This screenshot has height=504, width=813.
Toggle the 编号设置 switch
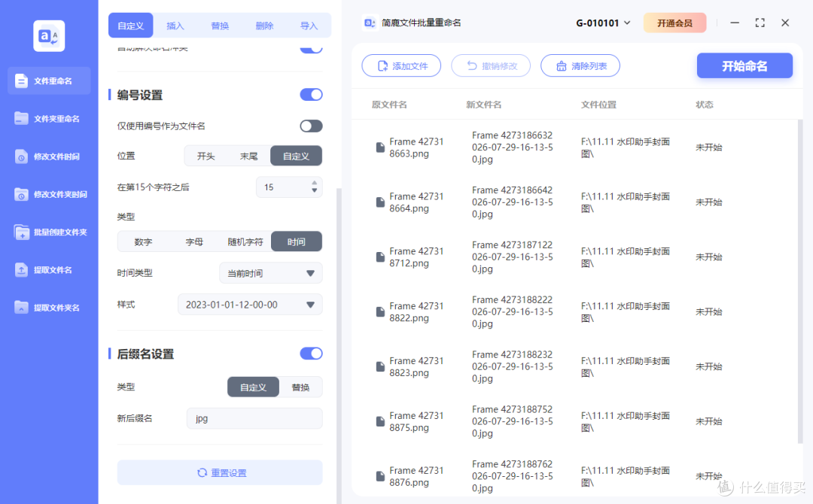311,95
